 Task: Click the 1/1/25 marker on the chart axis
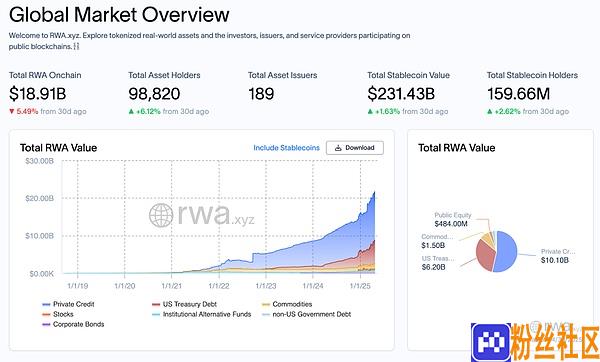click(360, 286)
